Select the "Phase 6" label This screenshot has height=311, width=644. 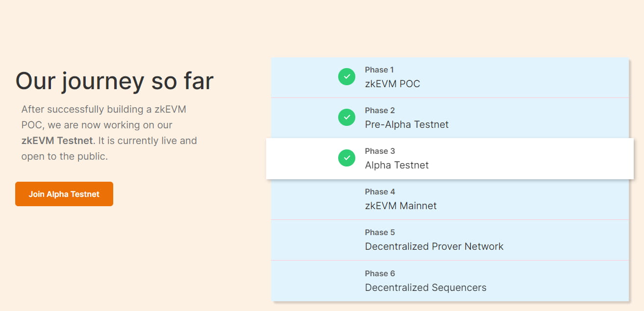click(x=380, y=274)
